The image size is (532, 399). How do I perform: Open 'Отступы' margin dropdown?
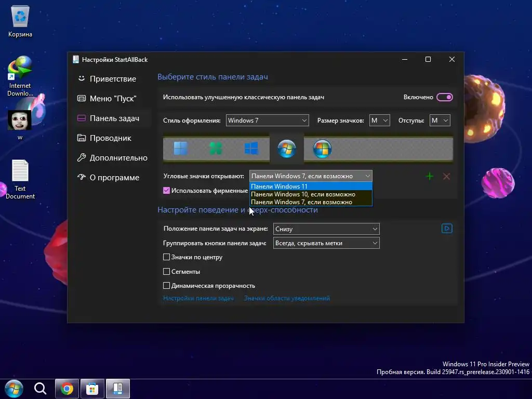click(x=440, y=121)
